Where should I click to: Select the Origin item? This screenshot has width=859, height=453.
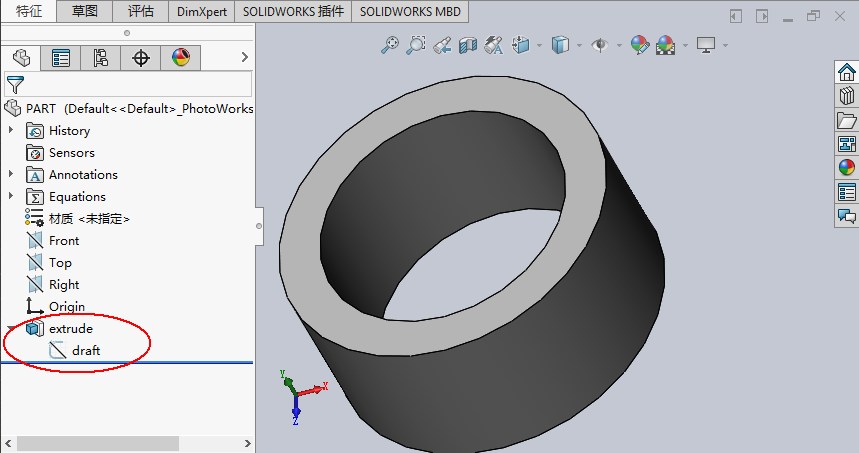pyautogui.click(x=67, y=306)
